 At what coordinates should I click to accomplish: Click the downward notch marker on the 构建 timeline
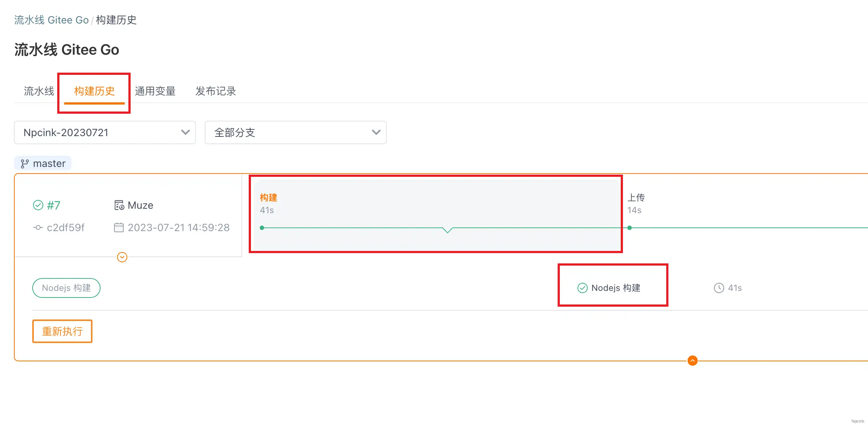tap(448, 230)
